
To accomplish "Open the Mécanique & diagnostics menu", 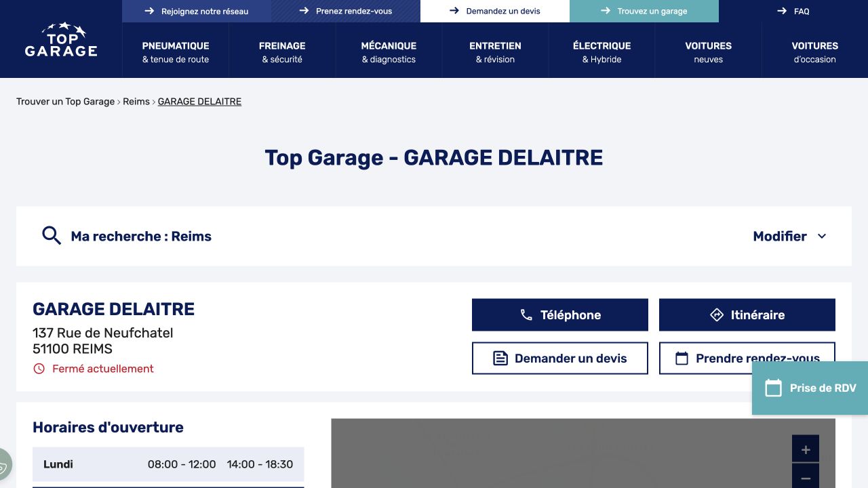I will (389, 52).
